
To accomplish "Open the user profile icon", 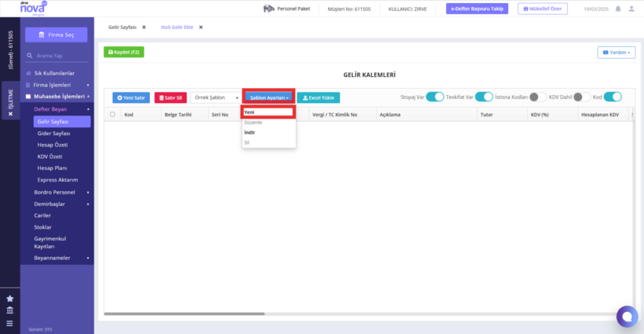I will (631, 9).
